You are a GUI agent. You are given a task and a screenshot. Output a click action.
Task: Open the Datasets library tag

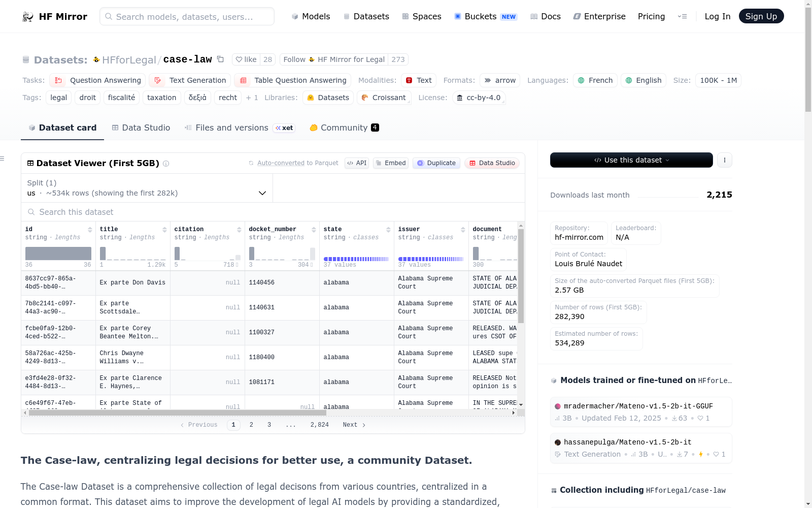[x=328, y=98]
